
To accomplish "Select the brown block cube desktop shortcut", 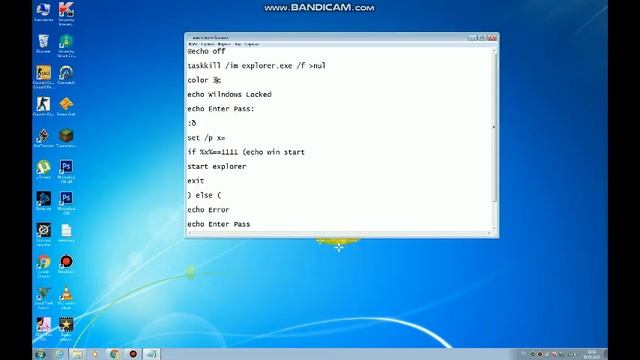I will point(66,138).
